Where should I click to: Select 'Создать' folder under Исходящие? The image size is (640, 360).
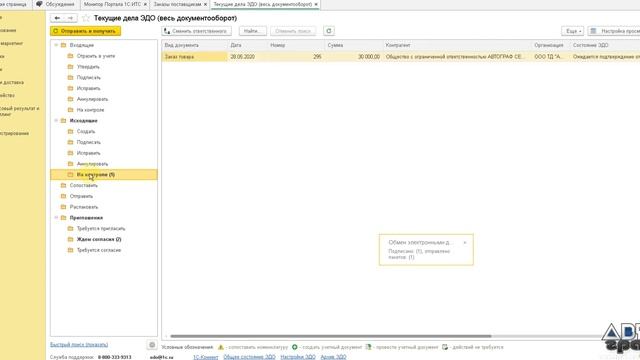click(x=86, y=131)
